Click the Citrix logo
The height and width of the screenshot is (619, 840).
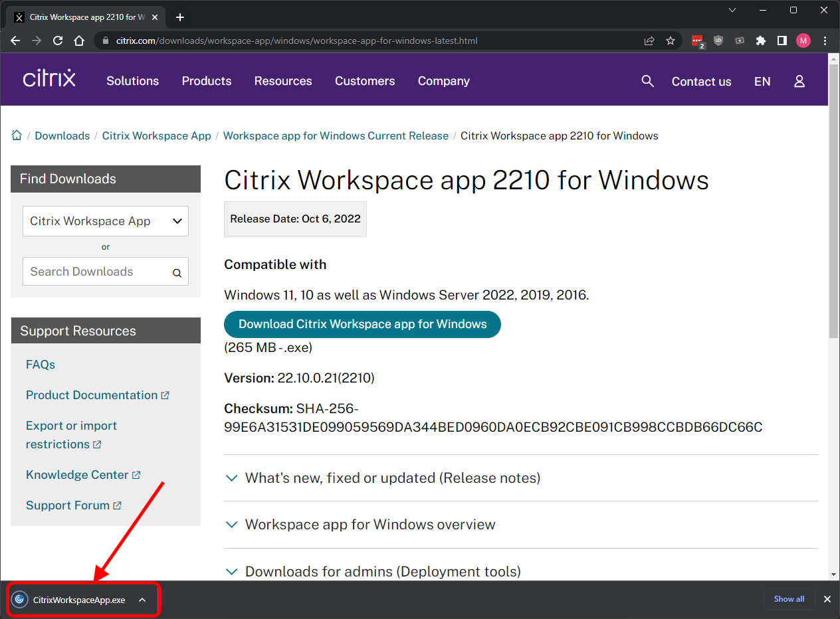click(49, 78)
